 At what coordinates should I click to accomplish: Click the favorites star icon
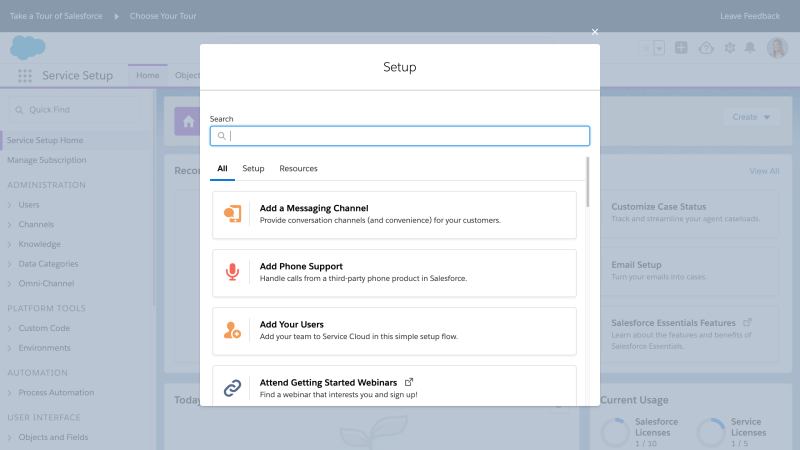(646, 48)
